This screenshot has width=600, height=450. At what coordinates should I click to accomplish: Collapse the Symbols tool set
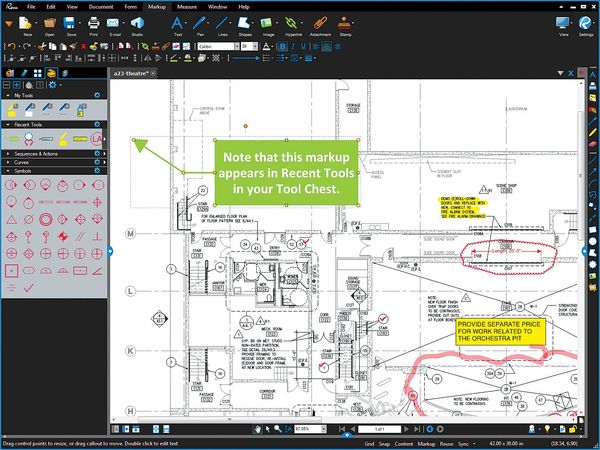[7, 171]
